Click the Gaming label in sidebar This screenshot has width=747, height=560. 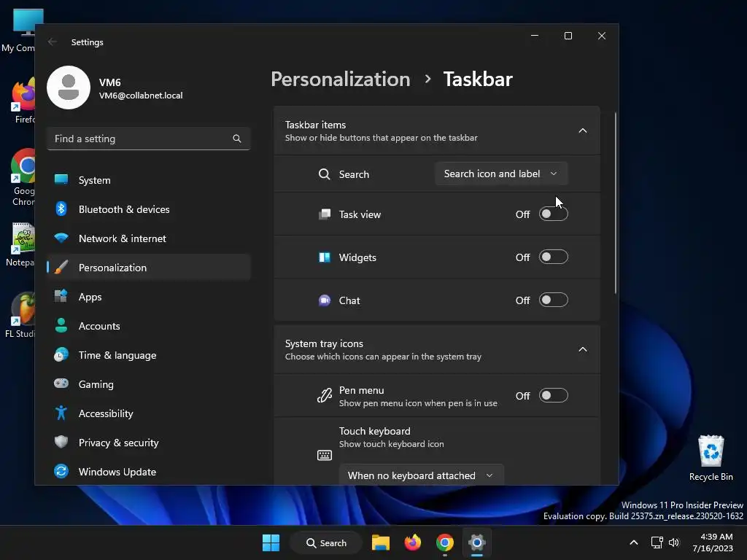[96, 384]
